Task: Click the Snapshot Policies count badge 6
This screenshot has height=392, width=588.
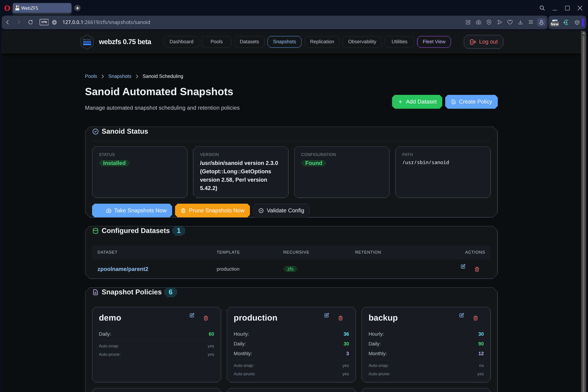Action: coord(171,292)
